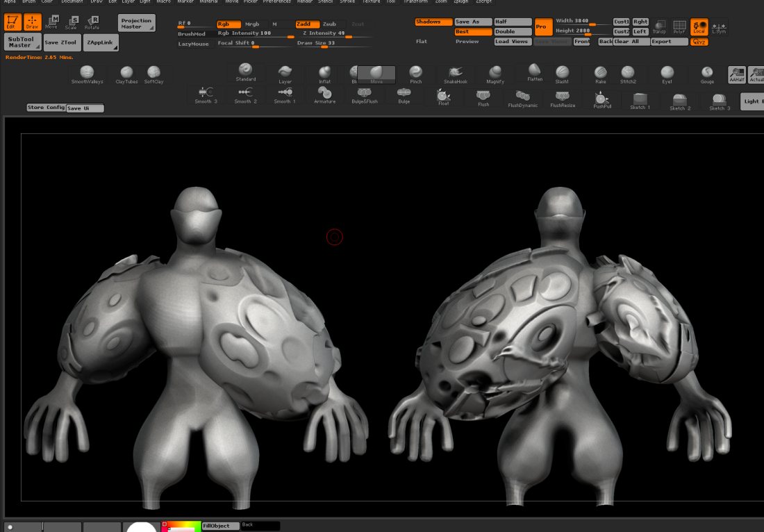
Task: Select the ClayTubes brush
Action: pyautogui.click(x=126, y=74)
